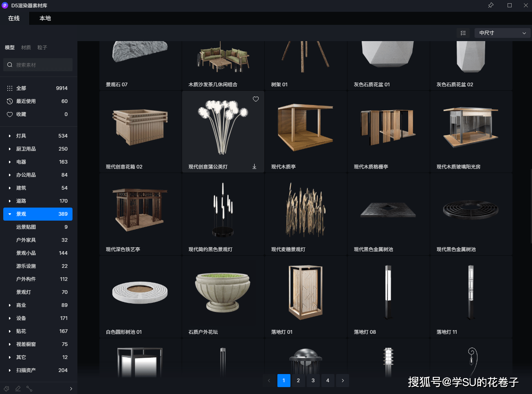Select the 材质 tab
Image resolution: width=532 pixels, height=394 pixels.
pos(26,48)
